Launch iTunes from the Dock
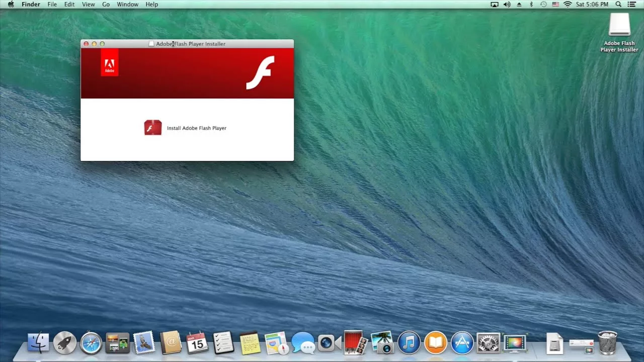The image size is (644, 362). point(409,344)
